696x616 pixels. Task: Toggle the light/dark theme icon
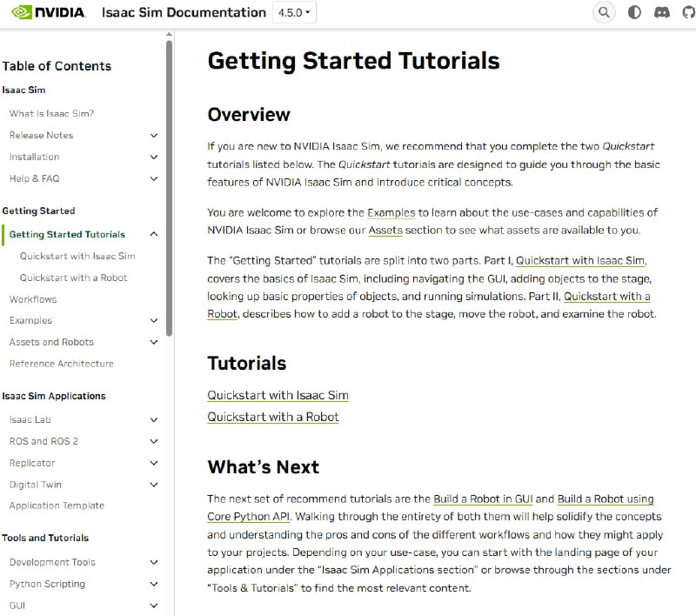pyautogui.click(x=634, y=12)
